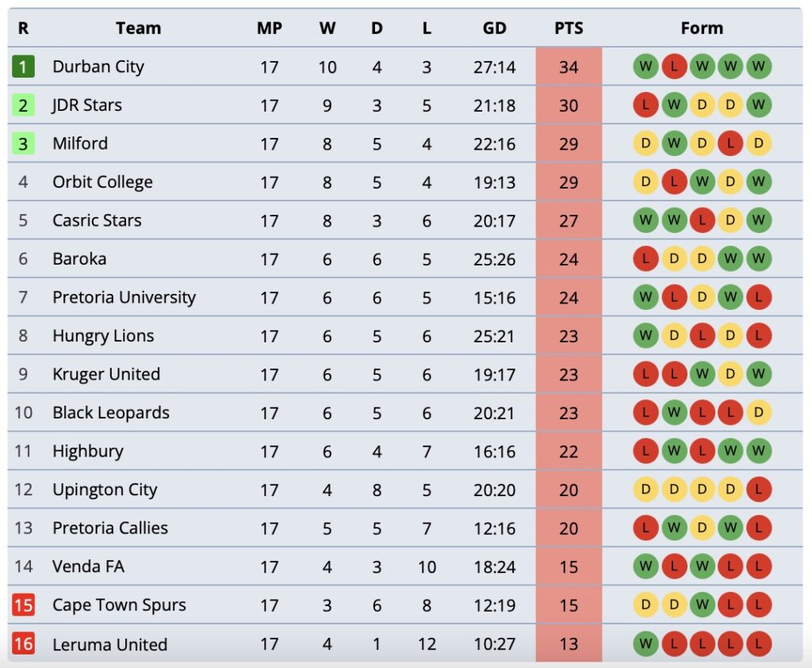Click Cape Town Spurs' green win form circle
812x668 pixels.
tap(703, 605)
